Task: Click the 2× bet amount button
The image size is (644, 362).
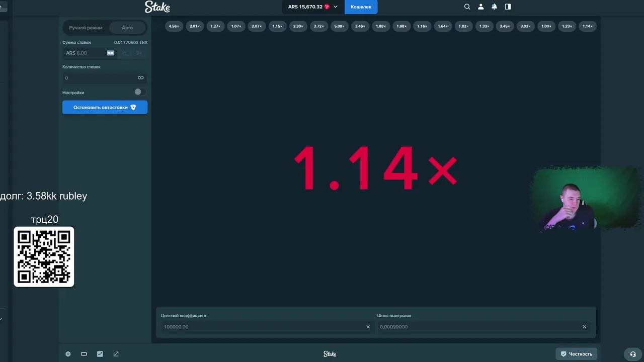Action: coord(139,53)
